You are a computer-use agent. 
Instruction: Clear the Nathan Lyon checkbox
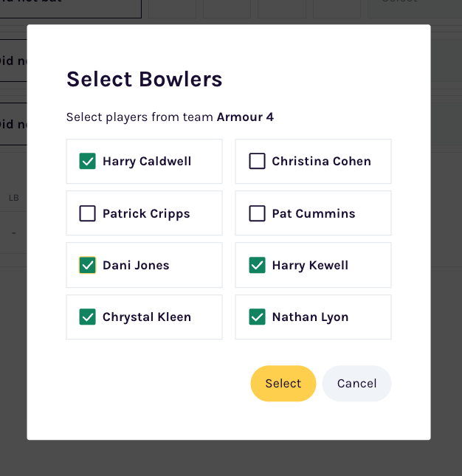point(257,317)
